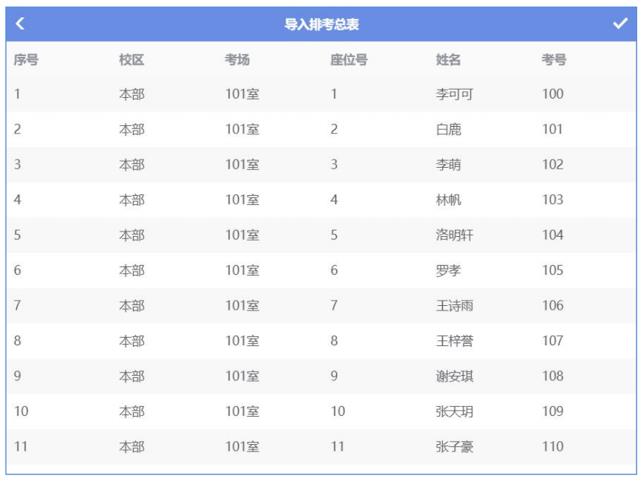The image size is (644, 481).
Task: Select the student name 张天玥
Action: tap(454, 412)
